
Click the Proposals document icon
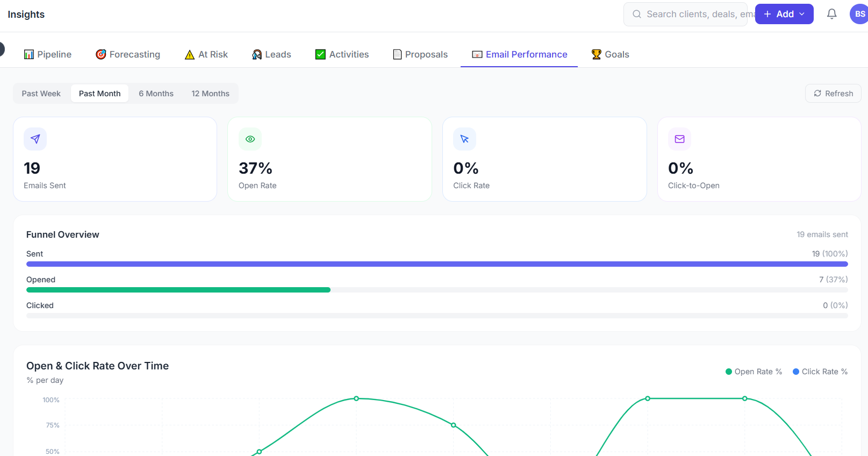click(397, 54)
